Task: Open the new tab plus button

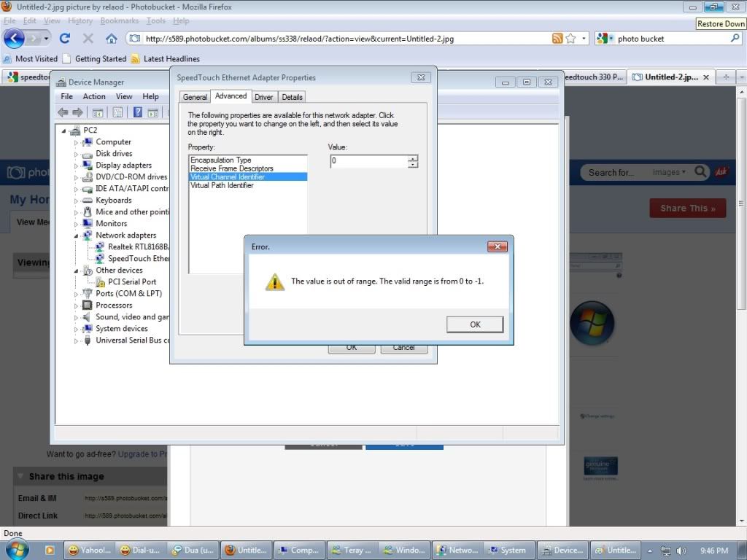Action: pos(726,77)
